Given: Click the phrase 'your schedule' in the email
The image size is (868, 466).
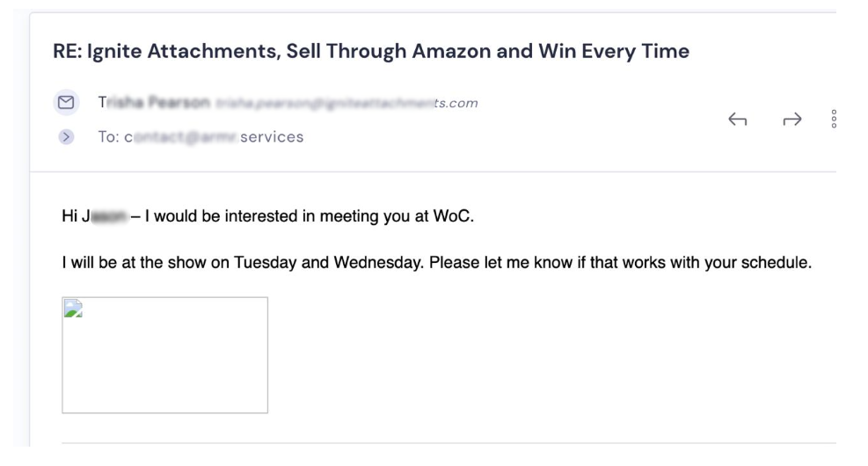Looking at the screenshot, I should 758,262.
